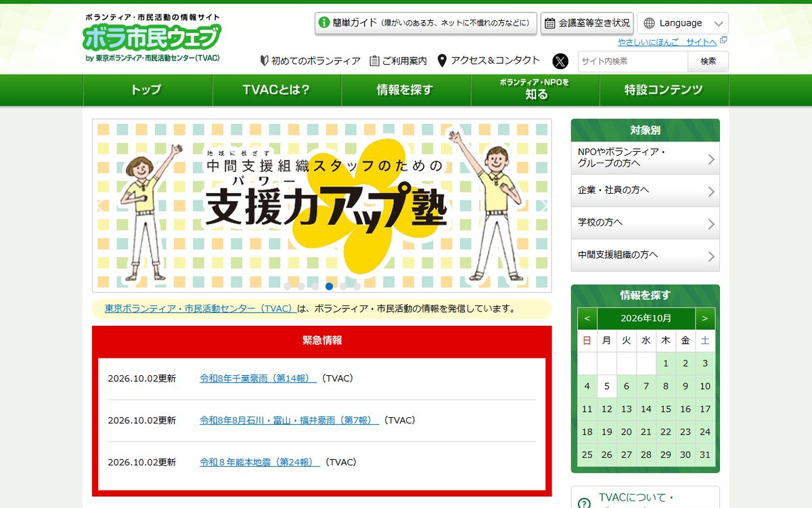Select the last carousel dot
Image resolution: width=812 pixels, height=508 pixels.
pos(357,286)
